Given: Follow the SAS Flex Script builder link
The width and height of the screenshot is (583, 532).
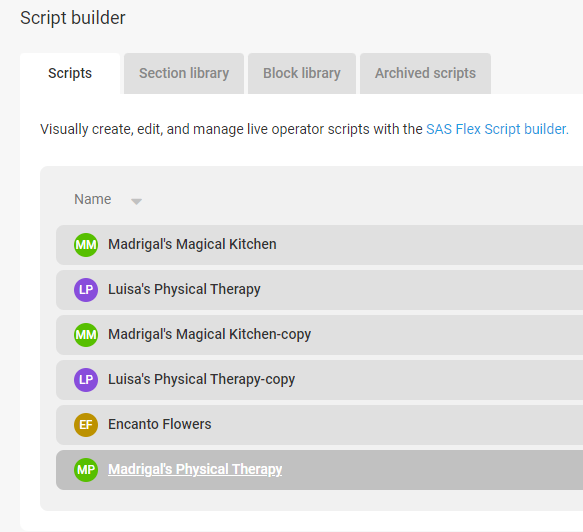Looking at the screenshot, I should [497, 129].
